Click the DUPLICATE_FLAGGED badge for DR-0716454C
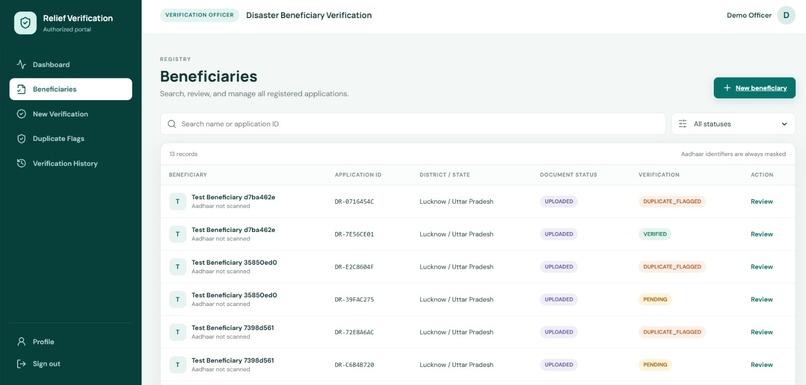 click(672, 201)
